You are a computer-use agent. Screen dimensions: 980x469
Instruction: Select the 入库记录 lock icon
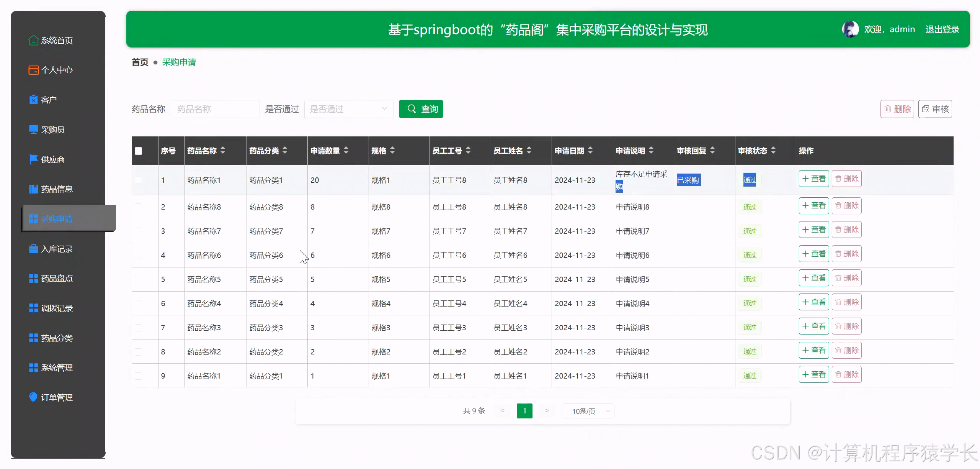pos(33,249)
